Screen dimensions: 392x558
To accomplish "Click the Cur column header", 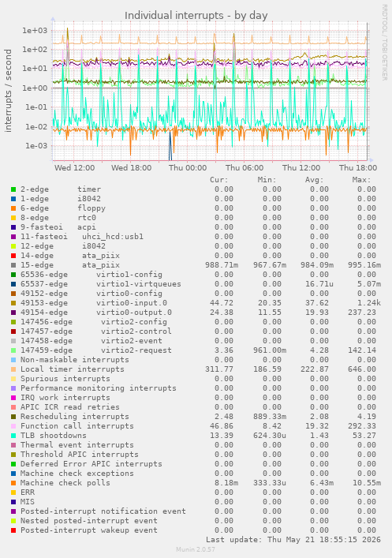I will tap(219, 180).
